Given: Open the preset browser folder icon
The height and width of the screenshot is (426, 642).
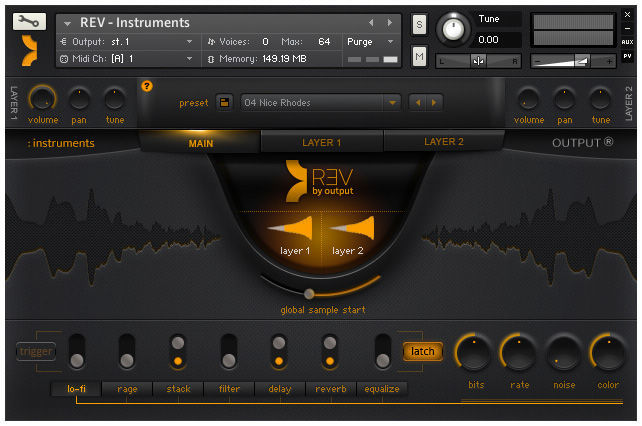Looking at the screenshot, I should tap(224, 102).
